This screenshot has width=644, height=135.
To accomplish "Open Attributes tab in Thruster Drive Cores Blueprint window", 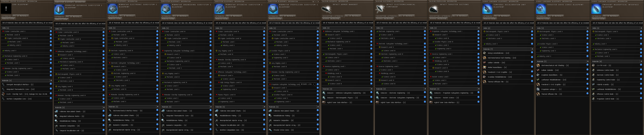I will pos(541,16).
